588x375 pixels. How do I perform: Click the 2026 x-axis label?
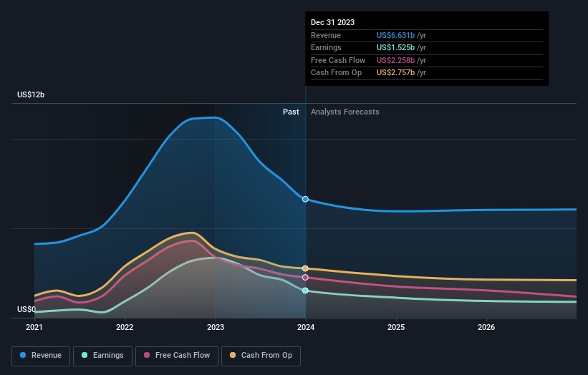click(486, 328)
